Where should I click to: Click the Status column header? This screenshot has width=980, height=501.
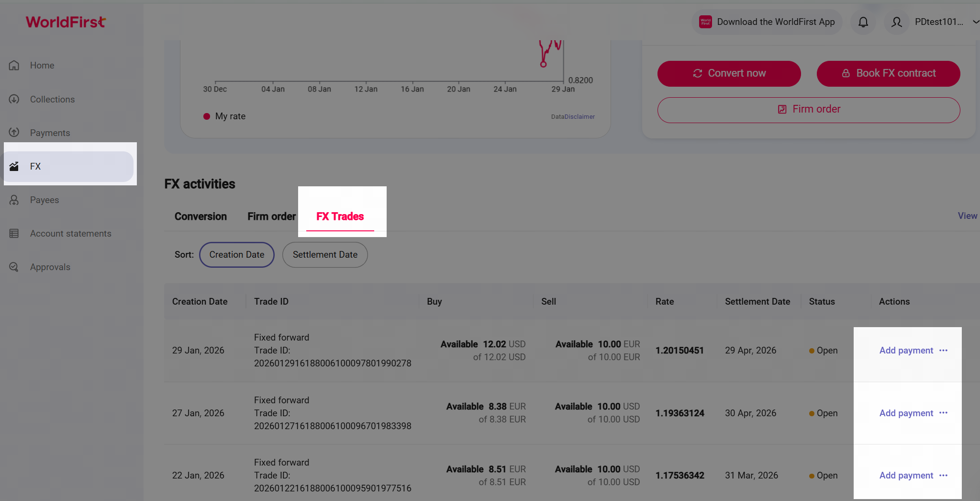coord(822,302)
